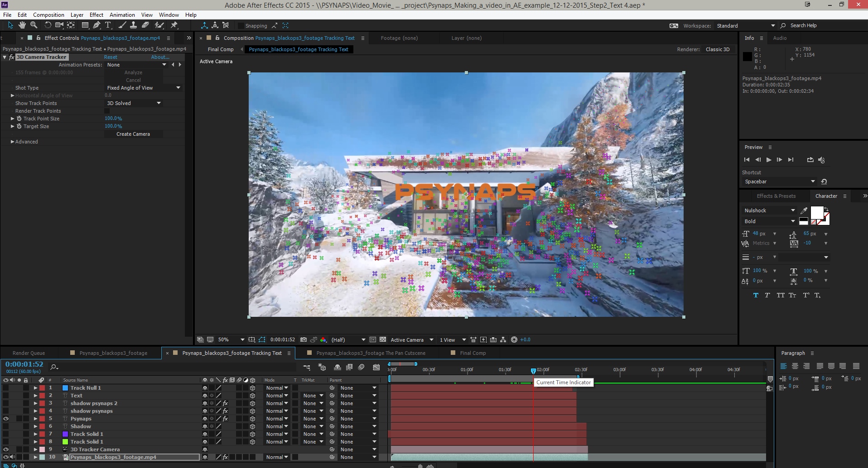Expand the Advanced section

click(12, 142)
